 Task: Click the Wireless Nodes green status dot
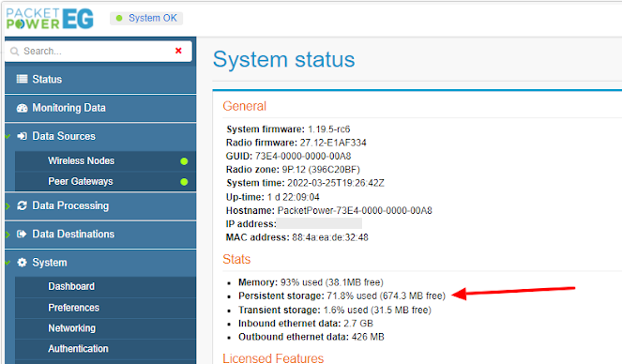(184, 161)
